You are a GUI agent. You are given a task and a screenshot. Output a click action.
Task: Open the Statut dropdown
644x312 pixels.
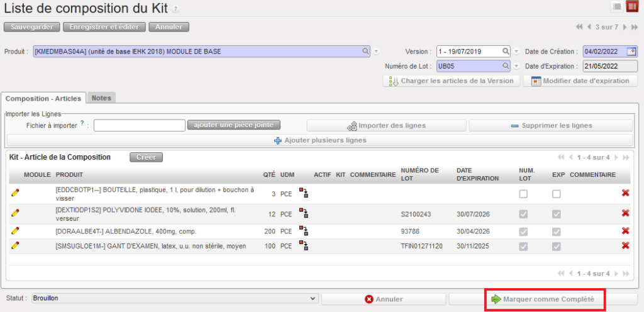(x=175, y=298)
